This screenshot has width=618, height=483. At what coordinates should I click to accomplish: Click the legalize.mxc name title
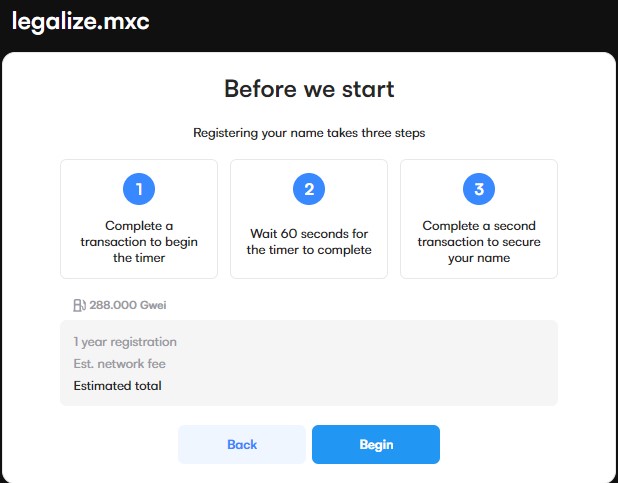80,21
